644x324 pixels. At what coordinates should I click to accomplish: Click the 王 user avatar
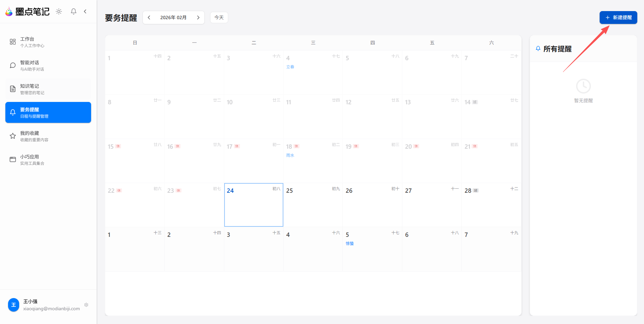pos(13,305)
